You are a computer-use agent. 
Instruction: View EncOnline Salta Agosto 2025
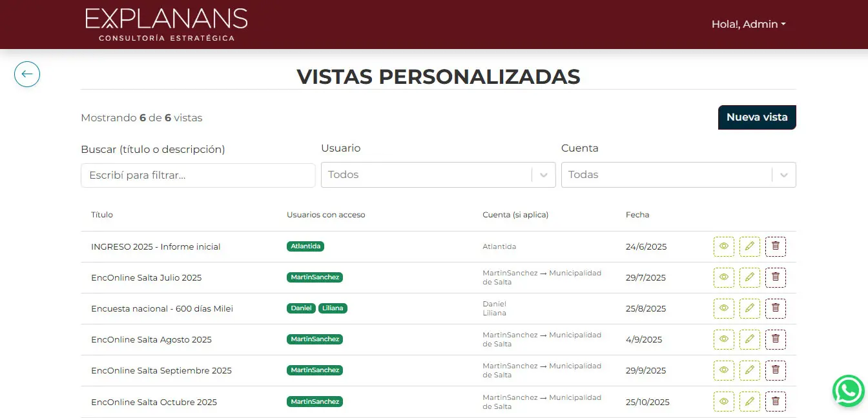pos(724,339)
